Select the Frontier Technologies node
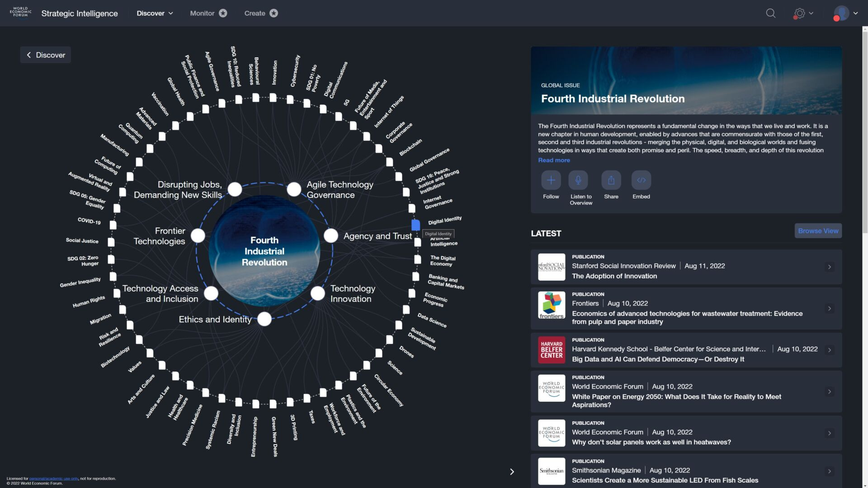Screen dimensions: 868x488 [198, 235]
